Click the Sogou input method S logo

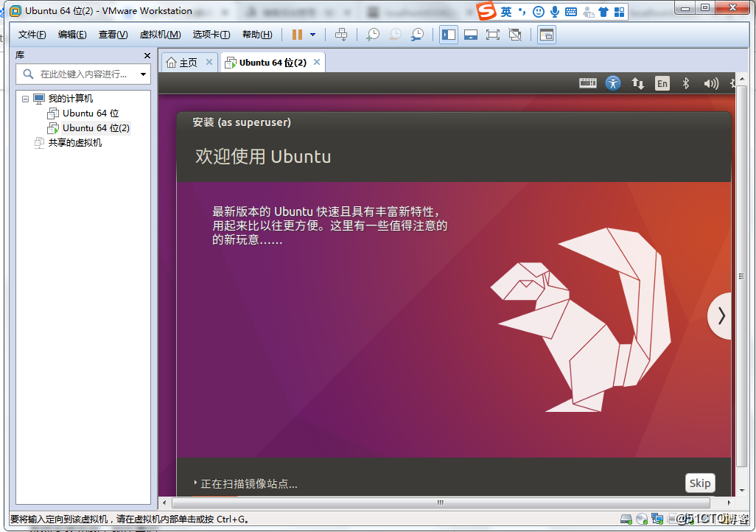487,11
